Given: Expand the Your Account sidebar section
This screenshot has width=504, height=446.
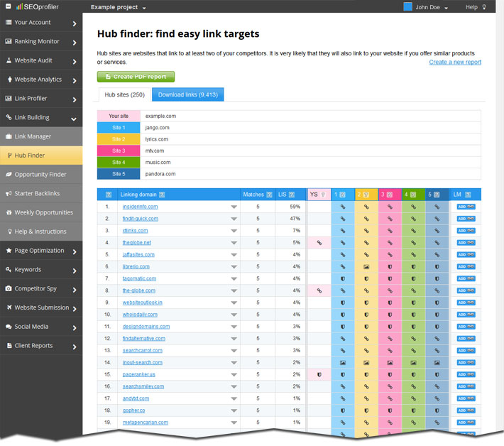Looking at the screenshot, I should click(41, 23).
